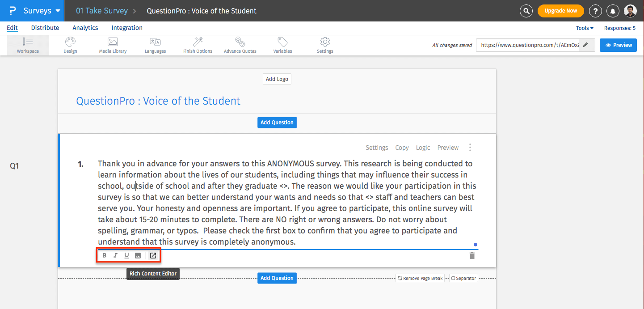This screenshot has height=309, width=644.
Task: Toggle bold formatting in the question editor
Action: [x=104, y=255]
